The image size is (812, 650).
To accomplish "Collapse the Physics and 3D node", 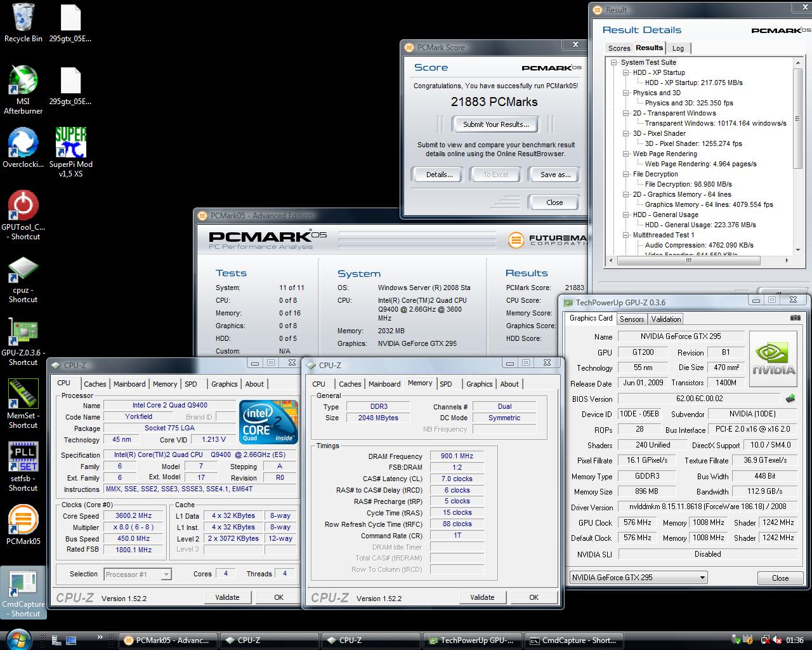I will click(x=626, y=93).
